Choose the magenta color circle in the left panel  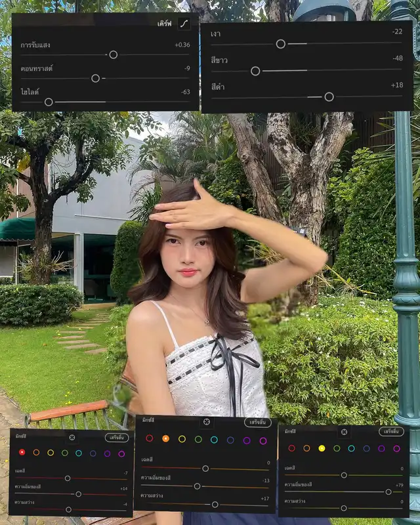pos(121,453)
